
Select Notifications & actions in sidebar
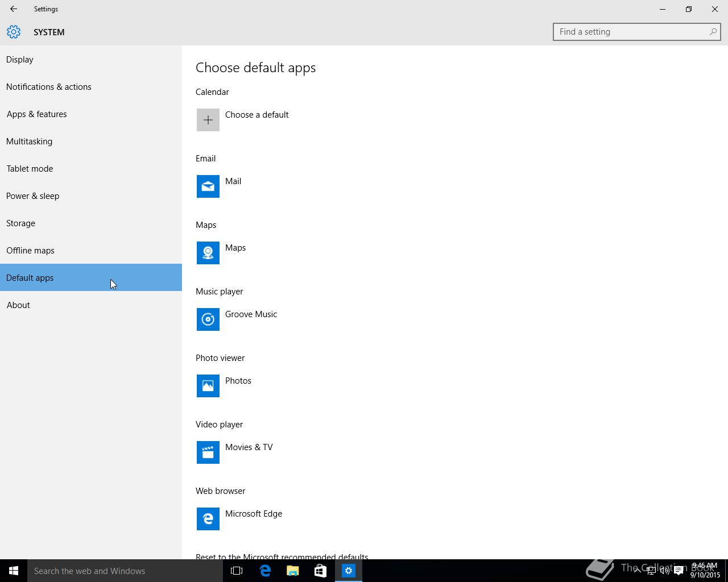coord(91,86)
